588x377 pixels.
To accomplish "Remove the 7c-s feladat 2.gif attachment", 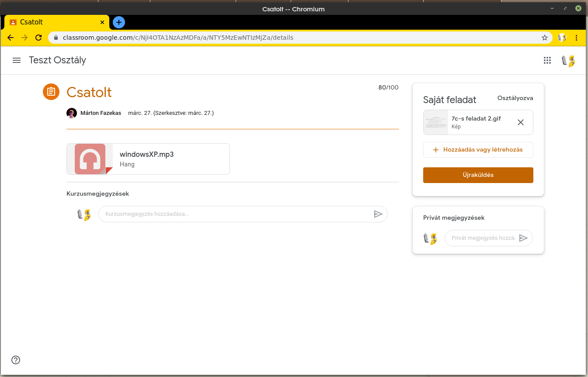I will [x=520, y=122].
